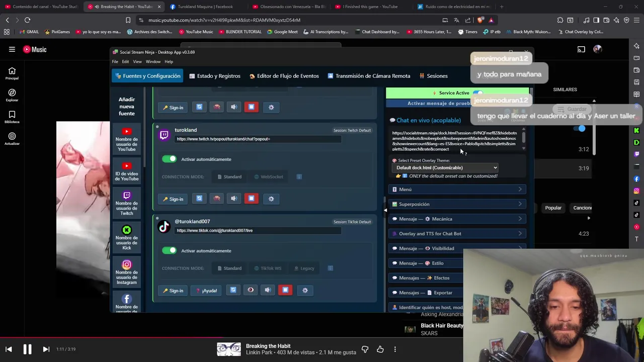Expand Mensajes — Efectos section
The height and width of the screenshot is (362, 644).
[425, 278]
